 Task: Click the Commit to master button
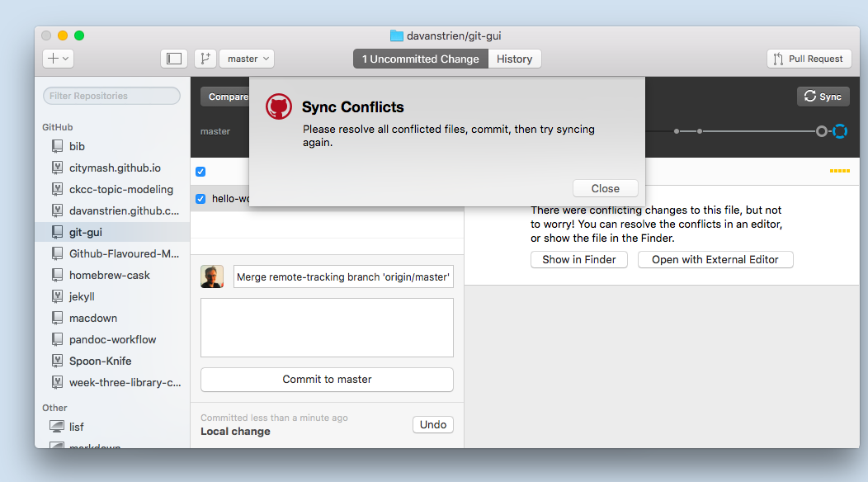[327, 379]
